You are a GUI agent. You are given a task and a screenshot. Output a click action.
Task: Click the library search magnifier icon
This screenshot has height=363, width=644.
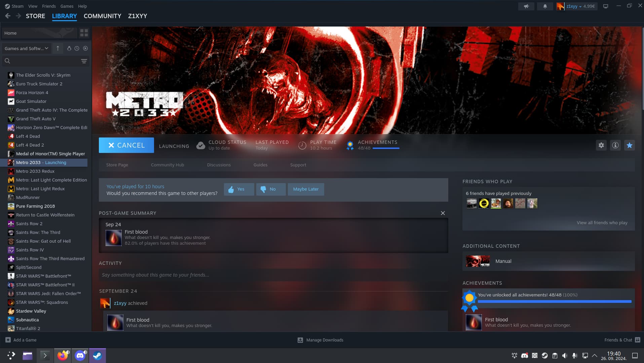coord(7,61)
